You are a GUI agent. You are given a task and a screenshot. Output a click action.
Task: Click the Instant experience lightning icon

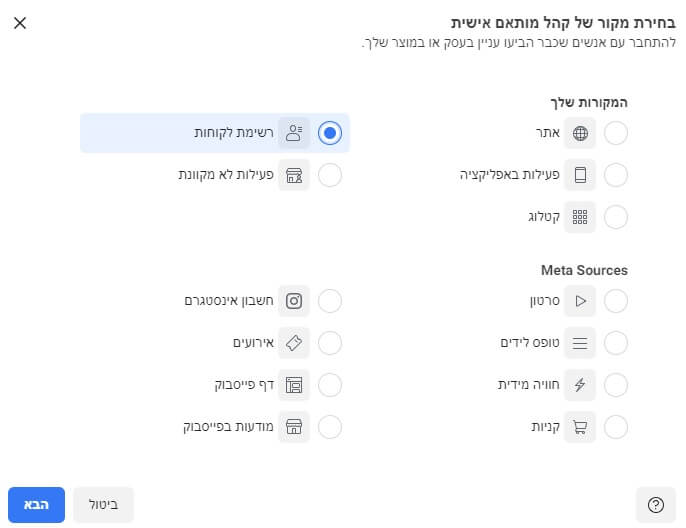click(580, 385)
